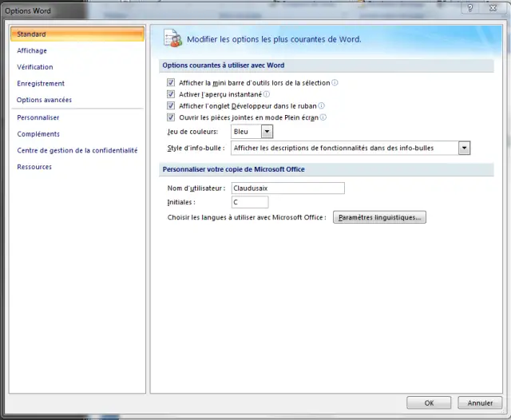511x420 pixels.
Task: Open the Vérification category
Action: coord(35,67)
